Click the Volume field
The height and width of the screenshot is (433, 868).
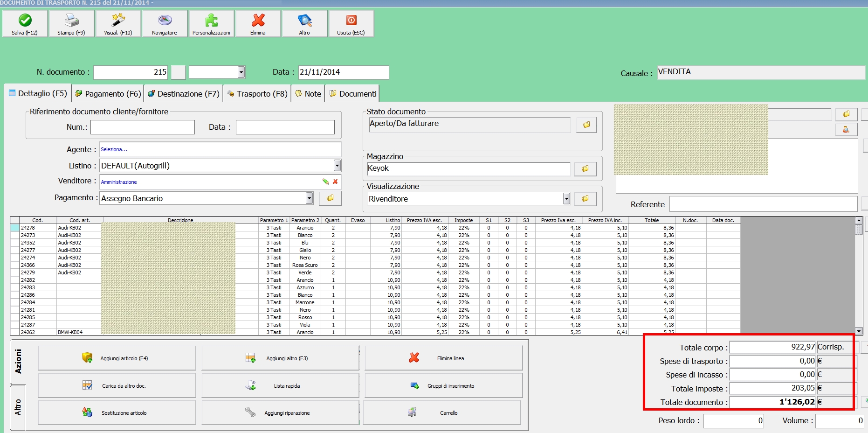840,420
